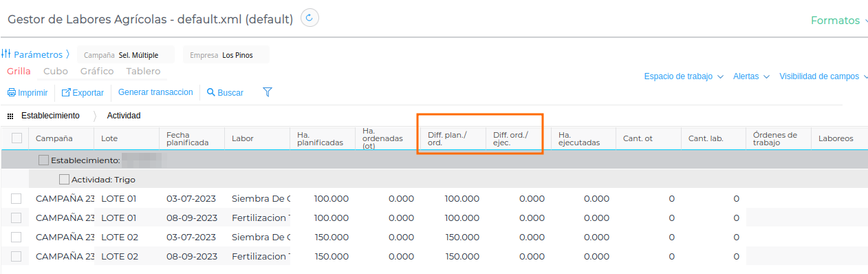Click the Actividad grouping chip
868x274 pixels.
[x=124, y=116]
